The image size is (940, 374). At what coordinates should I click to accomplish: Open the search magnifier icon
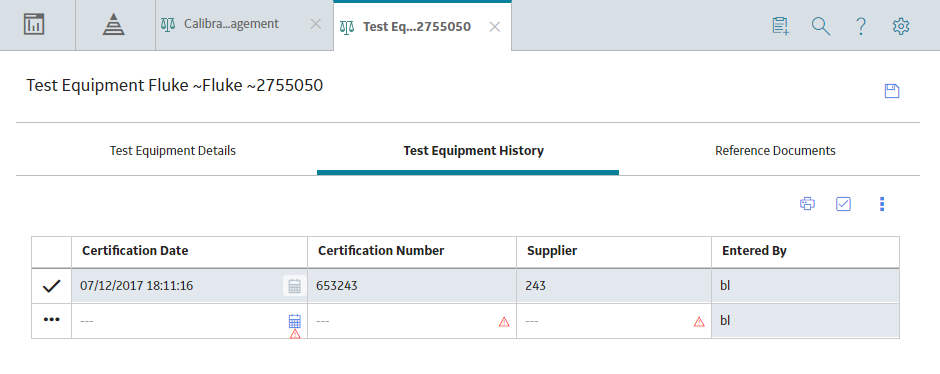click(820, 26)
